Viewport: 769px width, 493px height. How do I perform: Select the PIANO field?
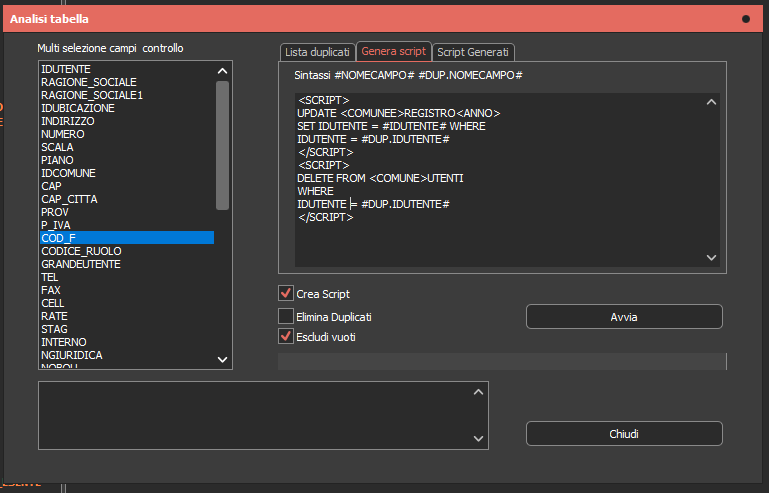(127, 160)
